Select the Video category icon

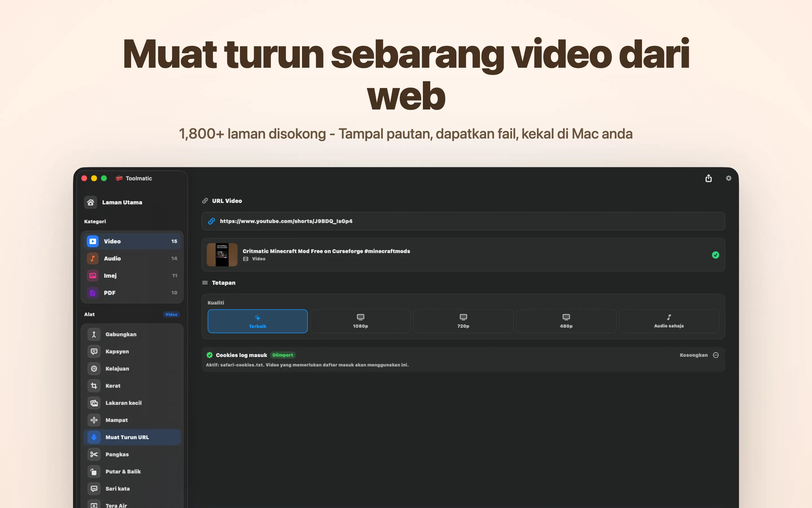coord(92,241)
